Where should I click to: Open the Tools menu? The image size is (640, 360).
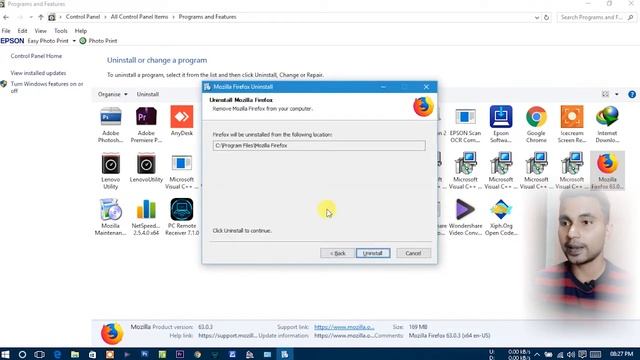click(x=61, y=31)
